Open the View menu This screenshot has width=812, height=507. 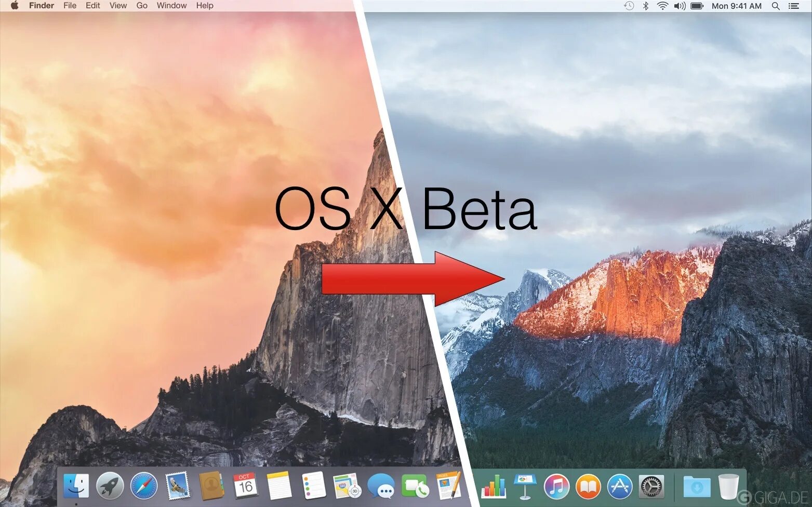click(118, 6)
